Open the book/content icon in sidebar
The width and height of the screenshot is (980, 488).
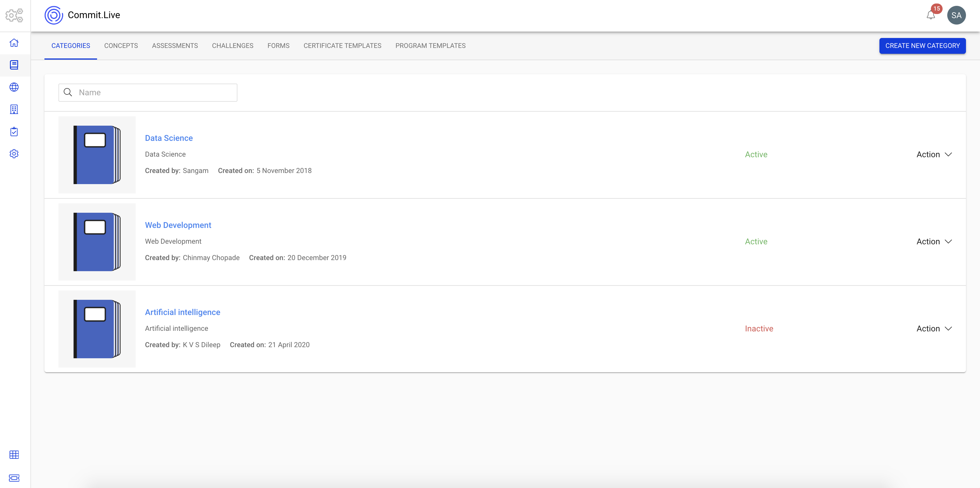(x=14, y=65)
